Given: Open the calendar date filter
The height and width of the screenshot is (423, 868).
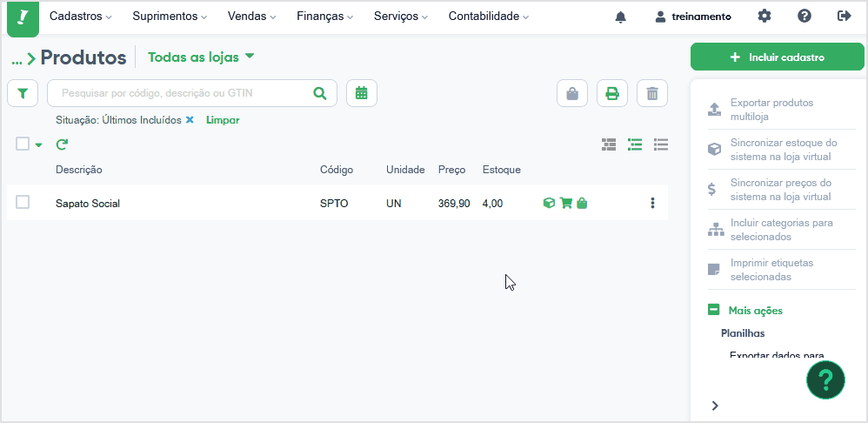Looking at the screenshot, I should pos(362,93).
